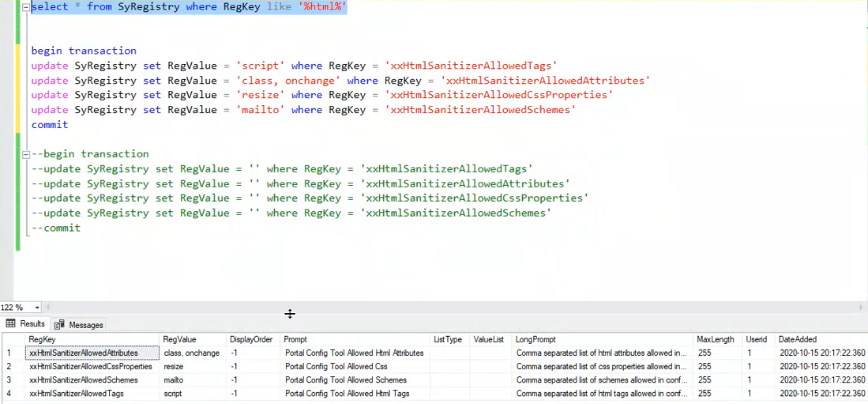Click the ListType cell in AllowedAttributes row
The height and width of the screenshot is (404, 868).
point(450,353)
